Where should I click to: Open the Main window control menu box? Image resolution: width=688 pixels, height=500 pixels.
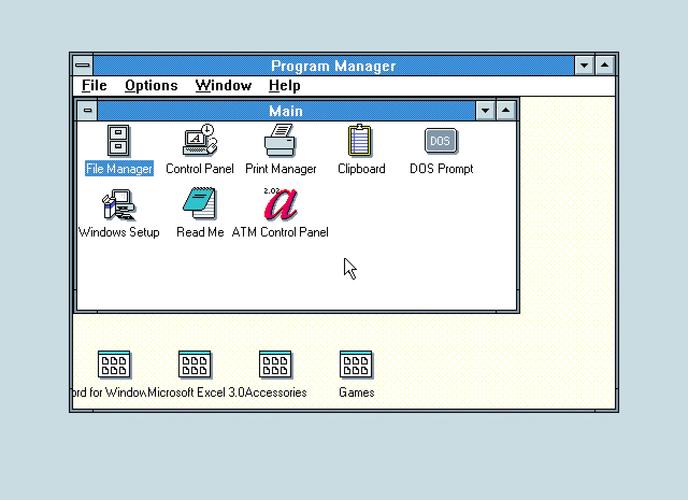point(87,110)
